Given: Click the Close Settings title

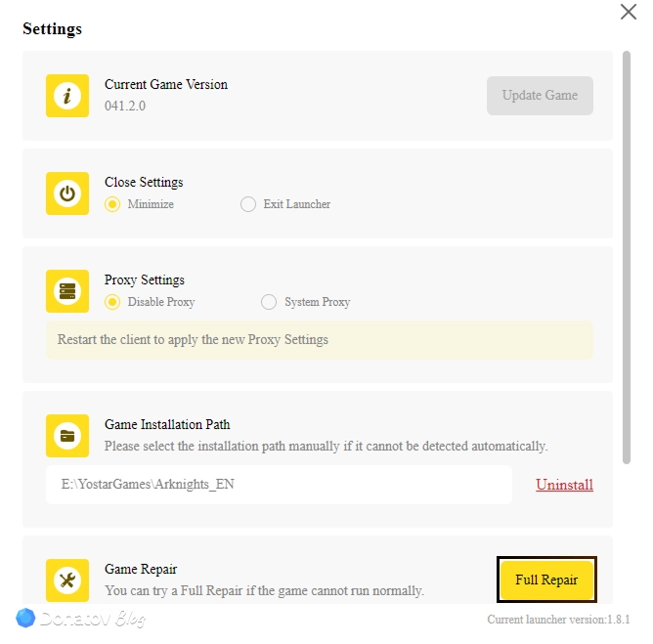Looking at the screenshot, I should pyautogui.click(x=144, y=183).
